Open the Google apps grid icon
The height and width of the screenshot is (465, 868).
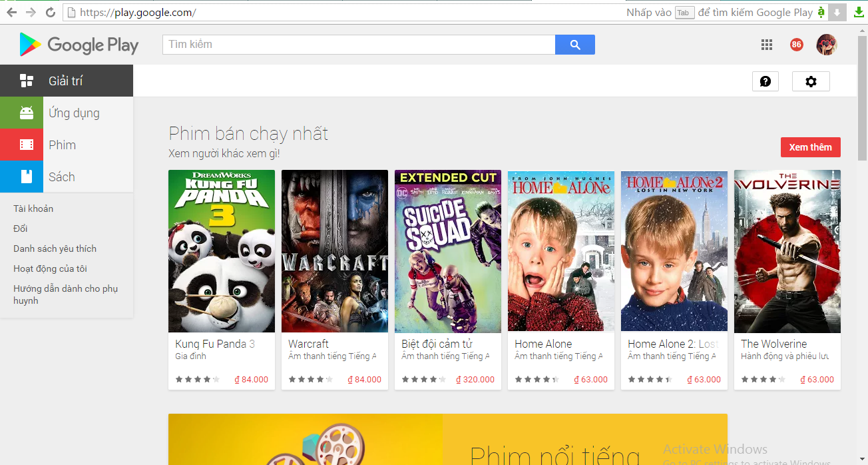coord(767,45)
